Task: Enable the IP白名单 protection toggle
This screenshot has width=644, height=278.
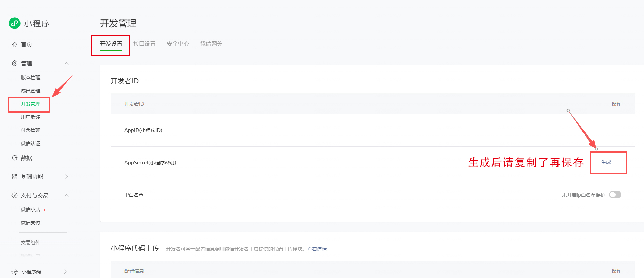Action: [615, 195]
